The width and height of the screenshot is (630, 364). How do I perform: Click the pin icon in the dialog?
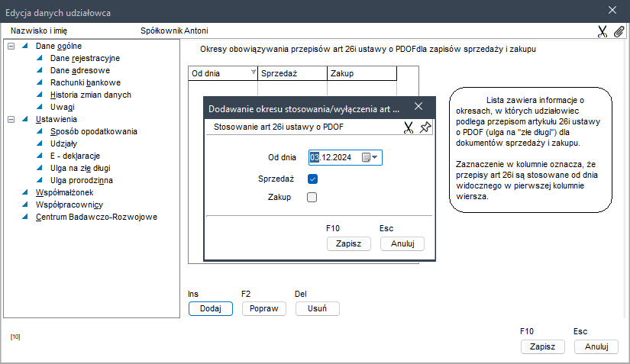point(425,127)
